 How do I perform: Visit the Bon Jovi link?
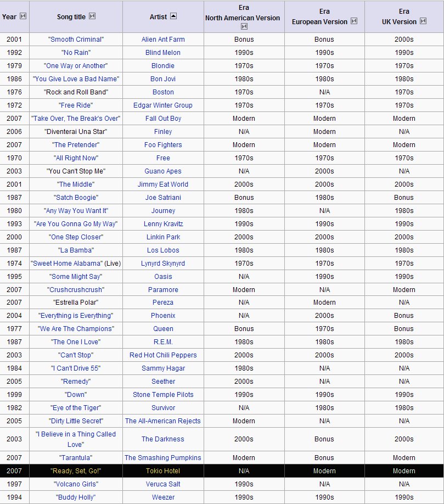click(163, 79)
